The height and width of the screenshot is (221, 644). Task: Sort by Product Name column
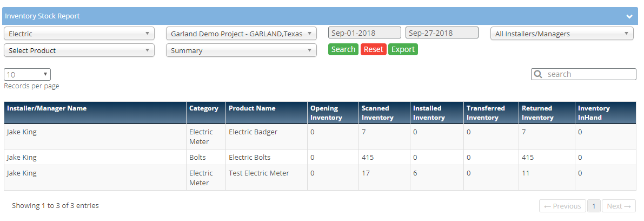pos(252,108)
